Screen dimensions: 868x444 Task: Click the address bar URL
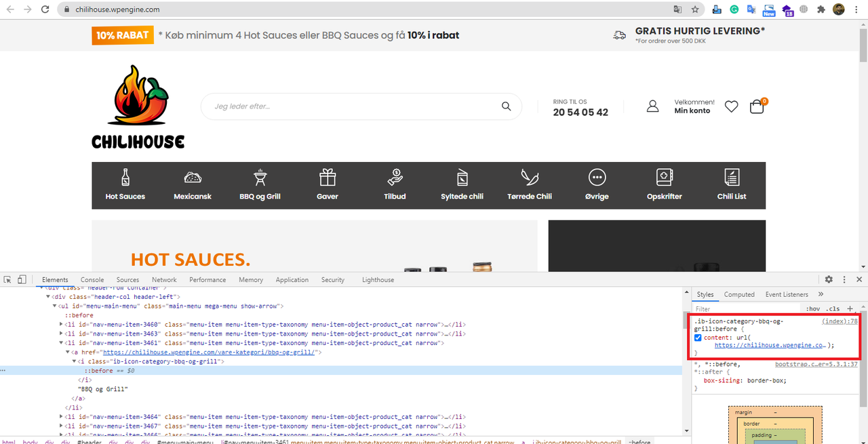[x=118, y=9]
